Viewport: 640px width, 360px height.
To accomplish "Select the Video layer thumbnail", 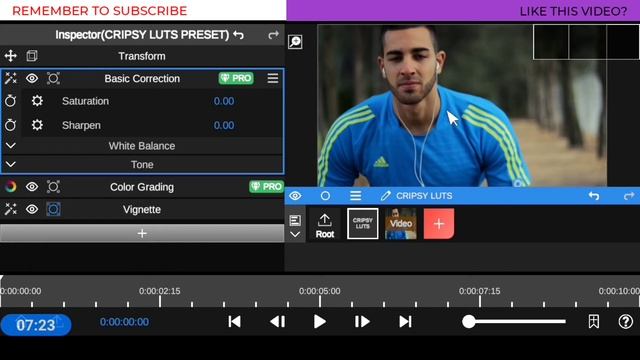I will click(x=400, y=224).
